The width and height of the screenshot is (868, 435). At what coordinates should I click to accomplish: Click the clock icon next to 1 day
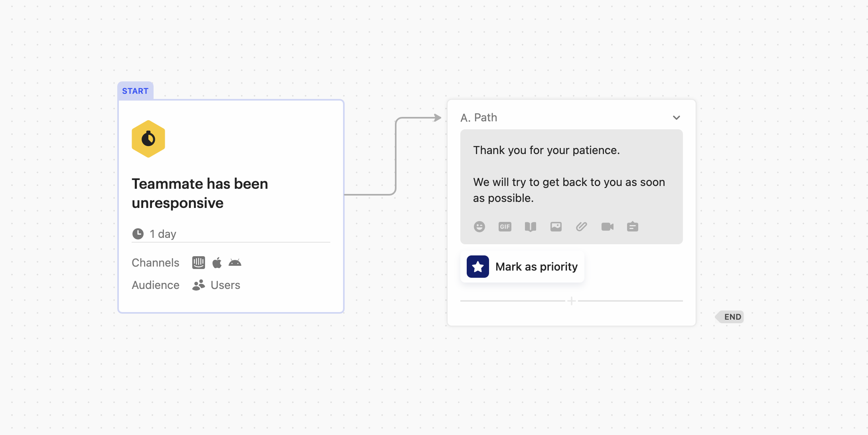click(x=138, y=234)
